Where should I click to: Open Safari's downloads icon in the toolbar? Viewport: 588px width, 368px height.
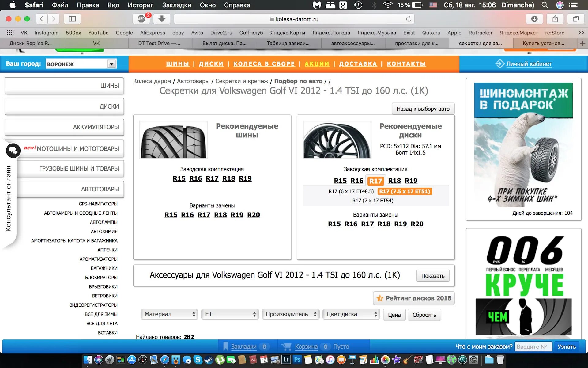pyautogui.click(x=534, y=19)
